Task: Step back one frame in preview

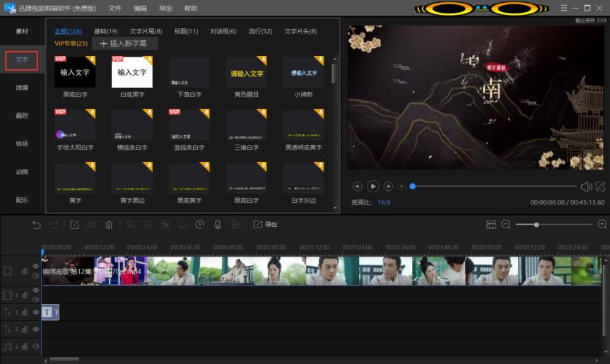Action: click(x=357, y=187)
